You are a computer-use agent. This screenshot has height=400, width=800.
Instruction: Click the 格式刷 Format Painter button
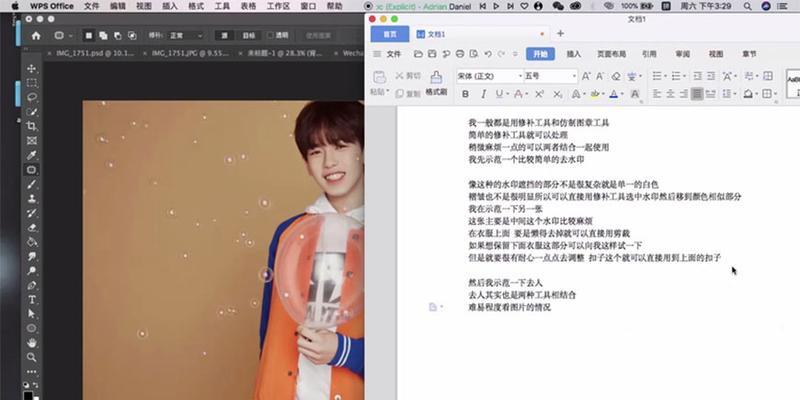[x=436, y=84]
